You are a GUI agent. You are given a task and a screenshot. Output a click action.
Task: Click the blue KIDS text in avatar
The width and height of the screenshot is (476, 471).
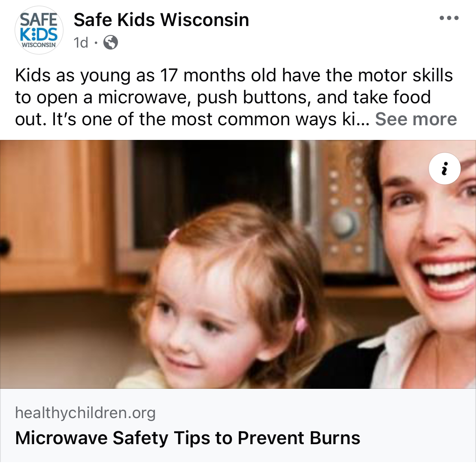pyautogui.click(x=39, y=34)
